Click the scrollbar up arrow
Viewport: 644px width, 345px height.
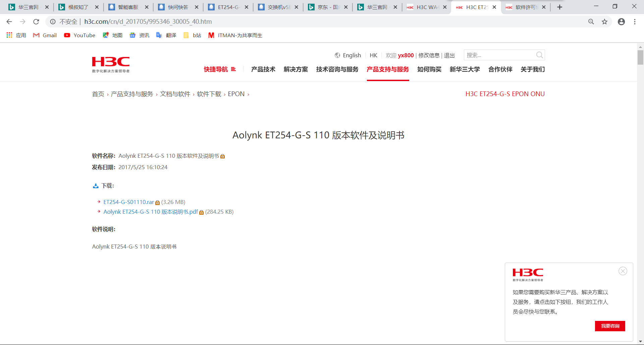(x=640, y=47)
